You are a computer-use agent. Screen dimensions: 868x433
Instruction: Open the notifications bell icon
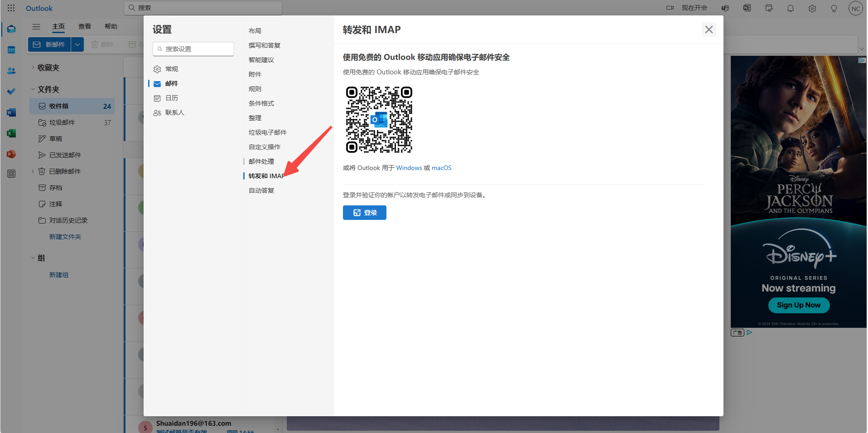coord(791,8)
